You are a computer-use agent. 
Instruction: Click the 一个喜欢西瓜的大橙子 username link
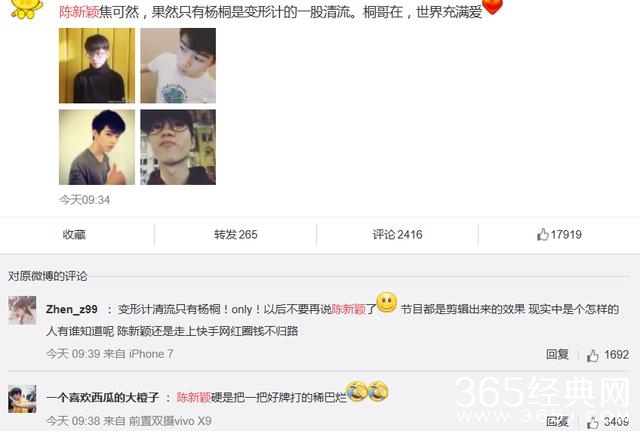click(102, 397)
